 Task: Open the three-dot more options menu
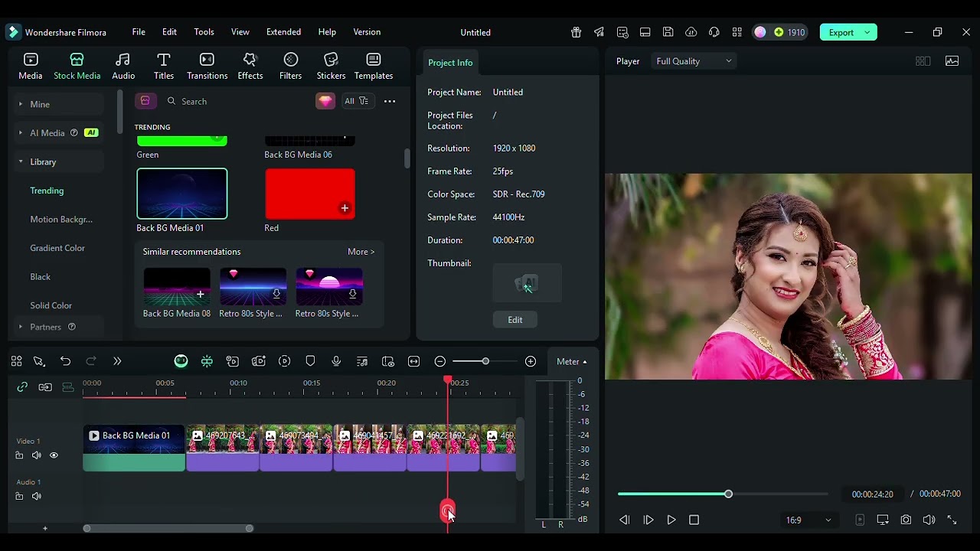pos(390,101)
